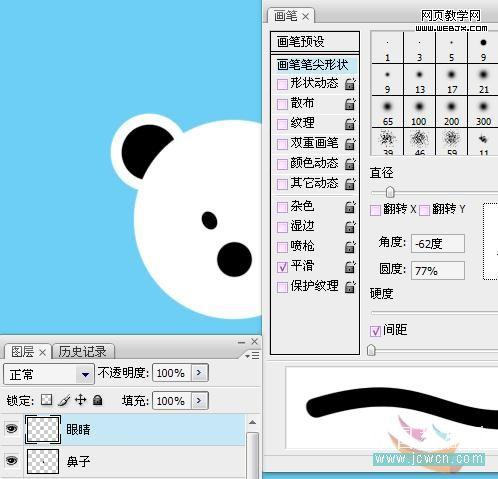The image size is (498, 479).
Task: Enable the 湿边 checkbox
Action: 282,227
